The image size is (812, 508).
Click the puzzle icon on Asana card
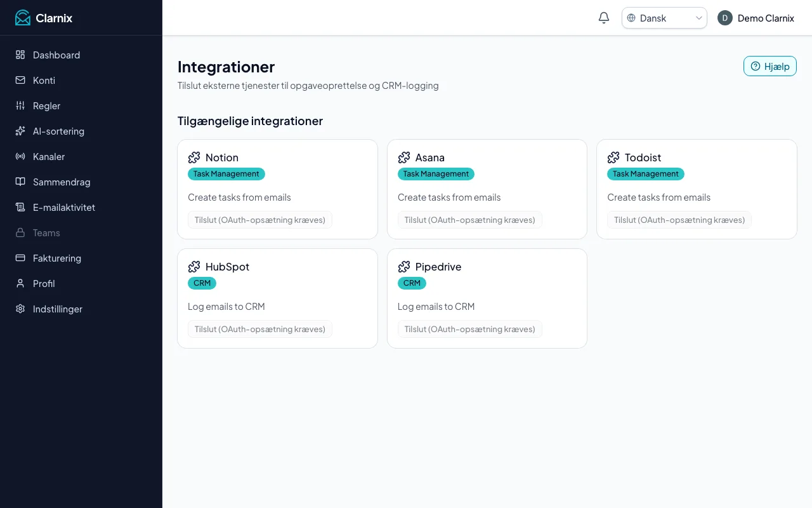404,157
